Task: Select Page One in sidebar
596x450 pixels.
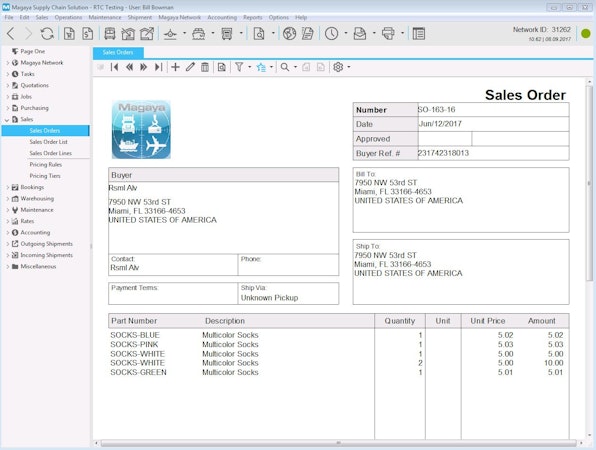Action: (x=32, y=51)
